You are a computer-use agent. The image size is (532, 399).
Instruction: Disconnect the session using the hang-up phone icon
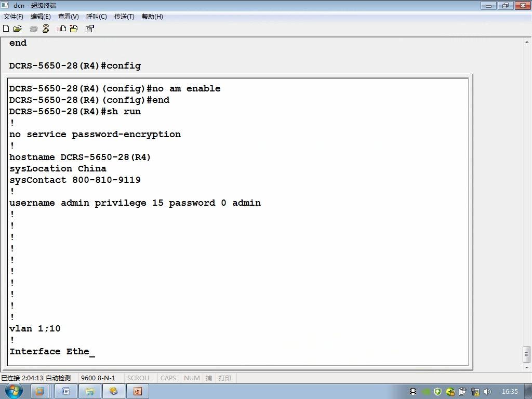coord(46,29)
